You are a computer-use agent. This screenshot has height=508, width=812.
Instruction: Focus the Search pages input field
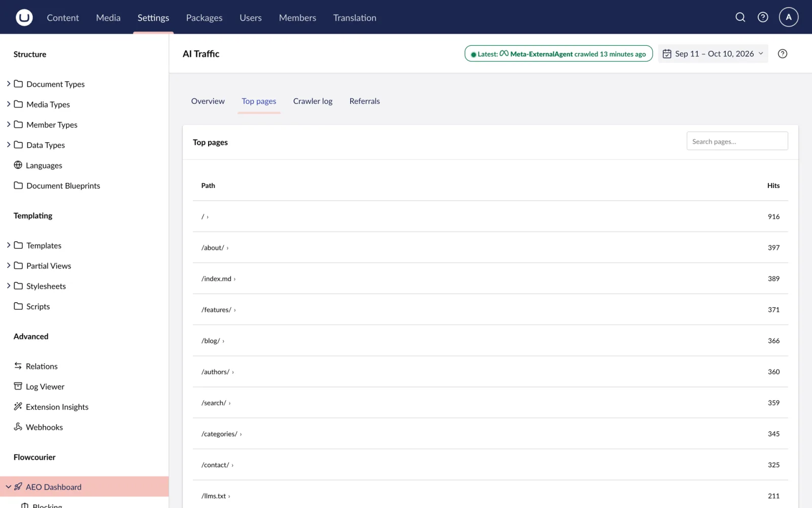737,141
